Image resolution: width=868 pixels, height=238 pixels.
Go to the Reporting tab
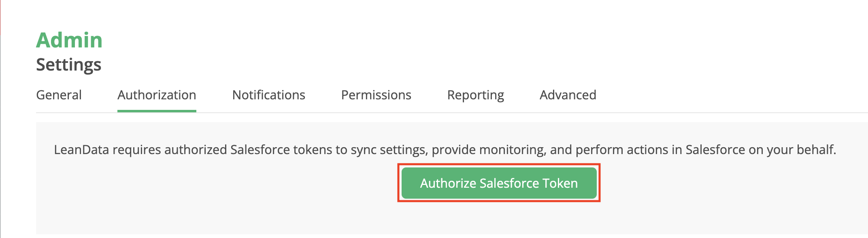(x=475, y=96)
